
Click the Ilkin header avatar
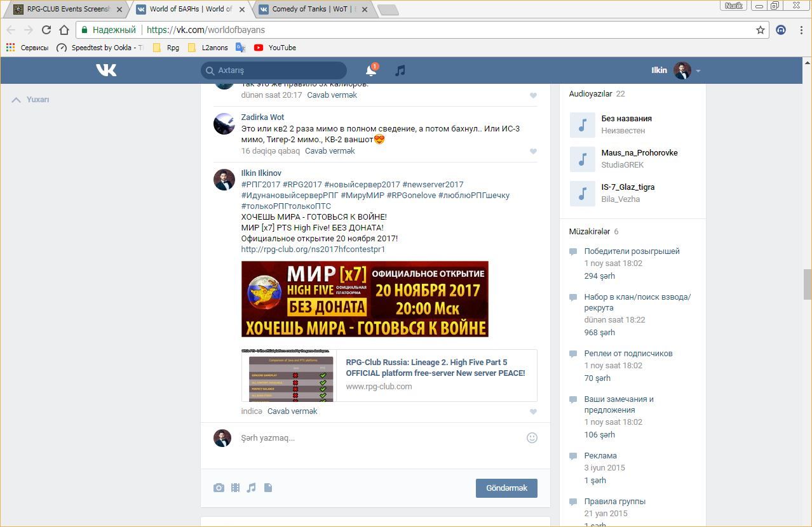point(682,70)
